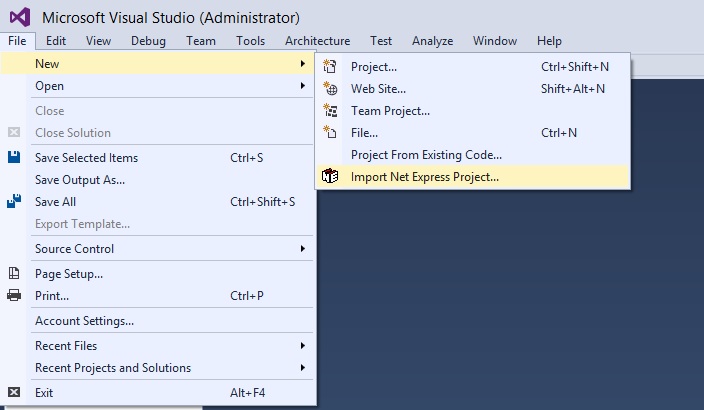Open the Debug menu
704x410 pixels.
[148, 41]
